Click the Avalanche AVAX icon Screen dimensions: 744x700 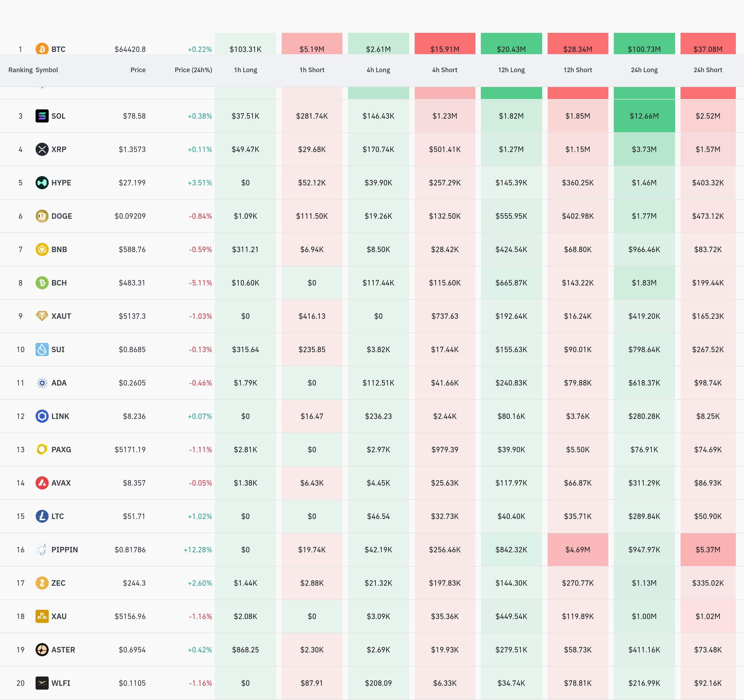pos(42,483)
